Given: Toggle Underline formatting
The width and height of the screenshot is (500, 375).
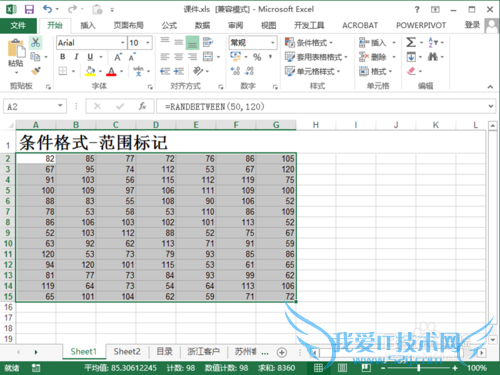Looking at the screenshot, I should click(90, 57).
